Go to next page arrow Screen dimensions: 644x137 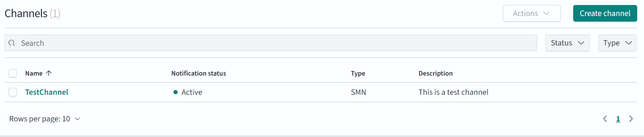pyautogui.click(x=631, y=119)
